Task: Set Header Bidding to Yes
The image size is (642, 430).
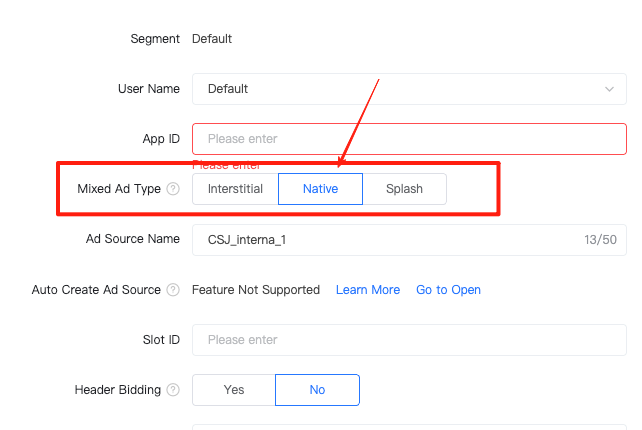Action: [x=234, y=389]
